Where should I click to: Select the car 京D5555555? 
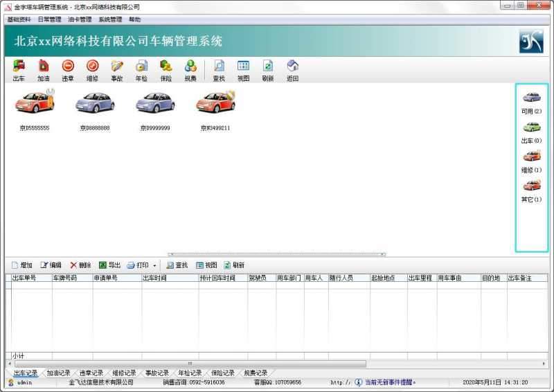pyautogui.click(x=35, y=110)
